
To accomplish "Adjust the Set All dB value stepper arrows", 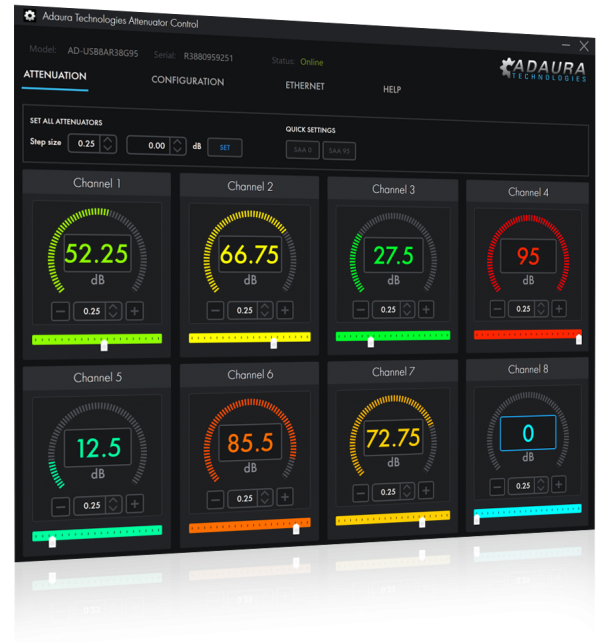I will tap(178, 146).
